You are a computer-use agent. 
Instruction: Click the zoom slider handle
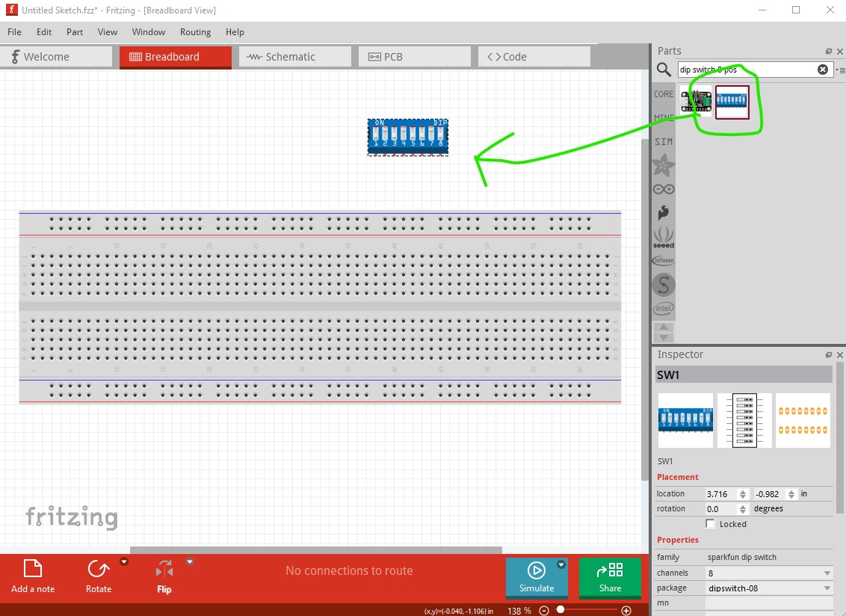pyautogui.click(x=561, y=610)
